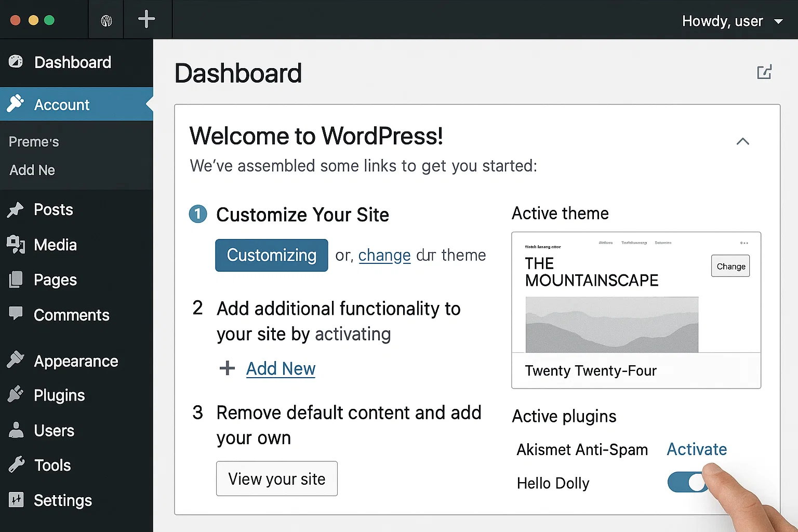
Task: Open Appearance using the brush icon
Action: (16, 361)
